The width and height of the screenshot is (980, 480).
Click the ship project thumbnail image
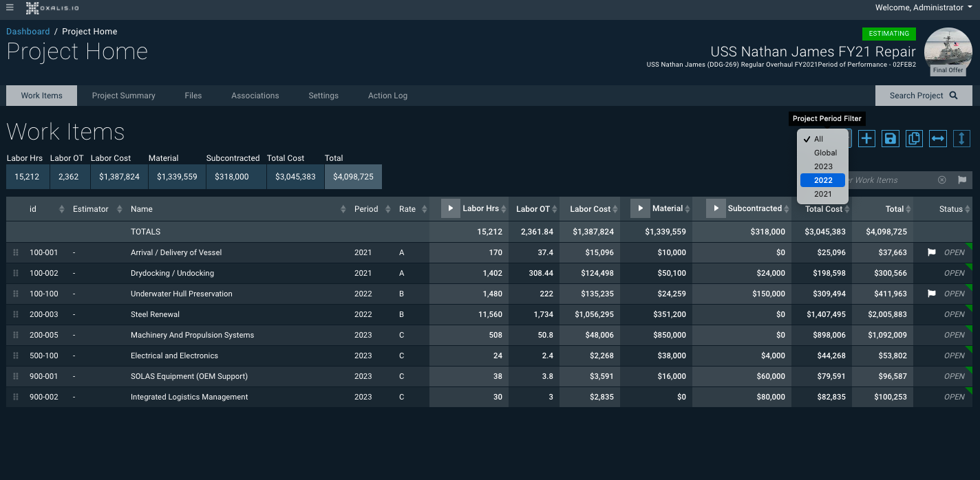click(948, 50)
